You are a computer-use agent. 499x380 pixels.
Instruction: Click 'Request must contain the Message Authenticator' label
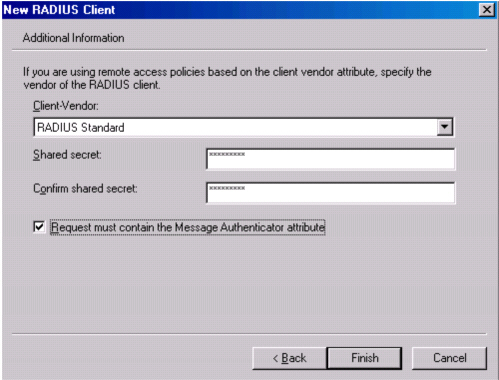(x=188, y=227)
